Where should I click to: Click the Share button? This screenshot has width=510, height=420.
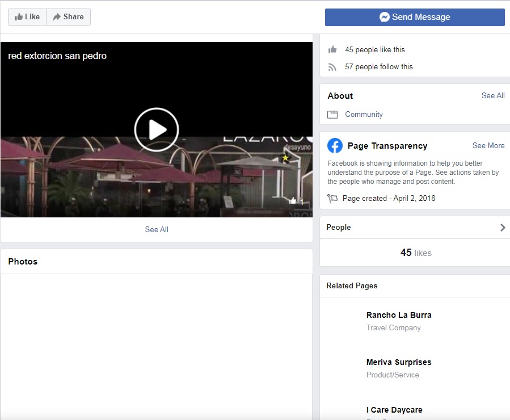[68, 17]
